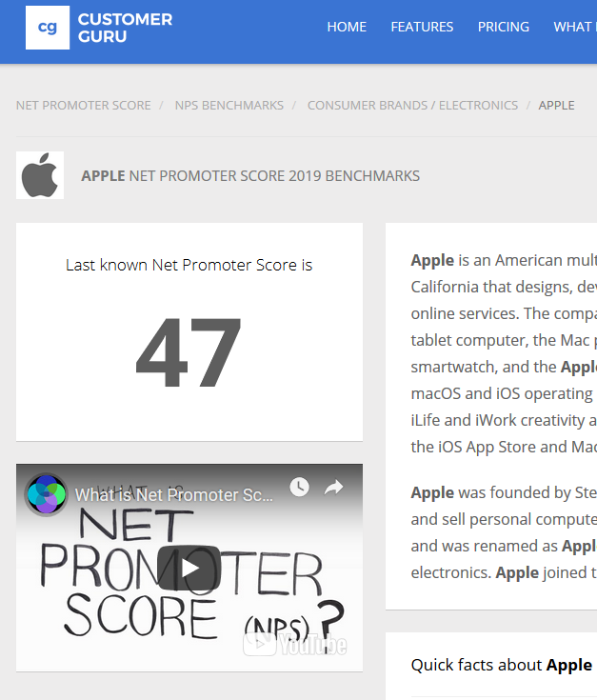
Task: Click the Apple Net Promoter Score 2019 heading
Action: (250, 176)
